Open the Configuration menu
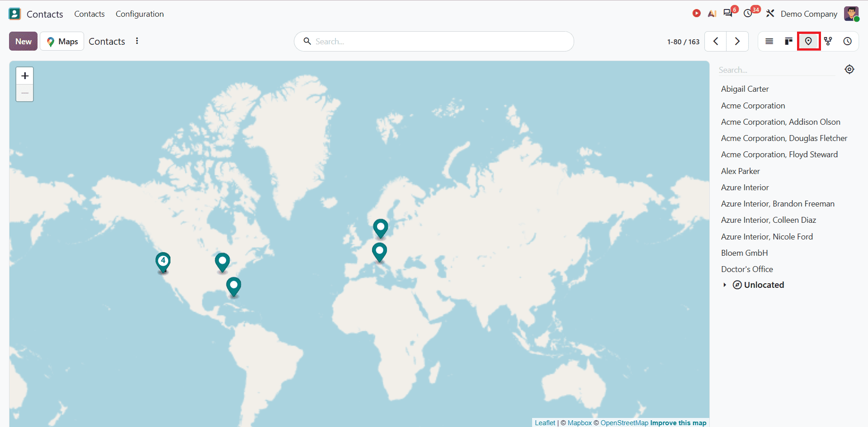 tap(140, 14)
